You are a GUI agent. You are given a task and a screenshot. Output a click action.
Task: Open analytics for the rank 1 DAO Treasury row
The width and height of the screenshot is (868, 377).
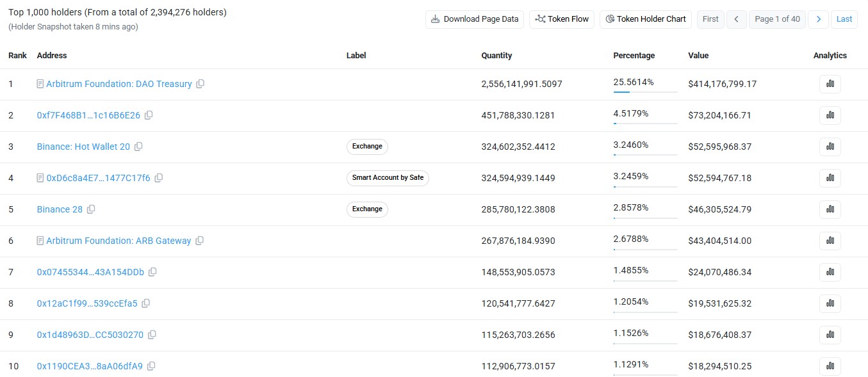coord(830,84)
